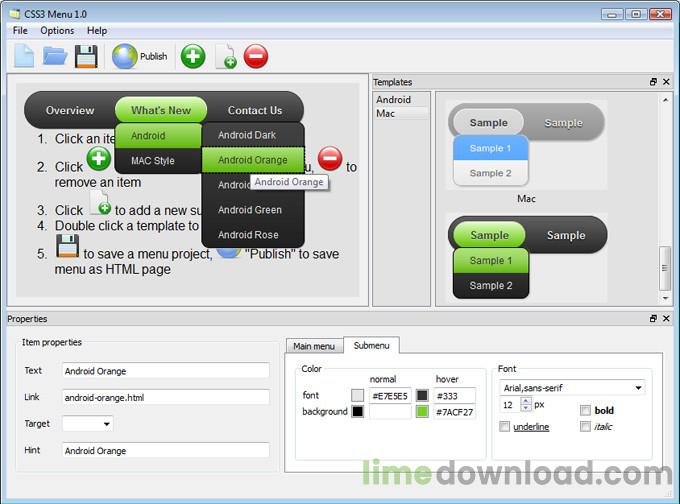The height and width of the screenshot is (504, 680).
Task: Open a project with the folder icon
Action: click(x=55, y=56)
